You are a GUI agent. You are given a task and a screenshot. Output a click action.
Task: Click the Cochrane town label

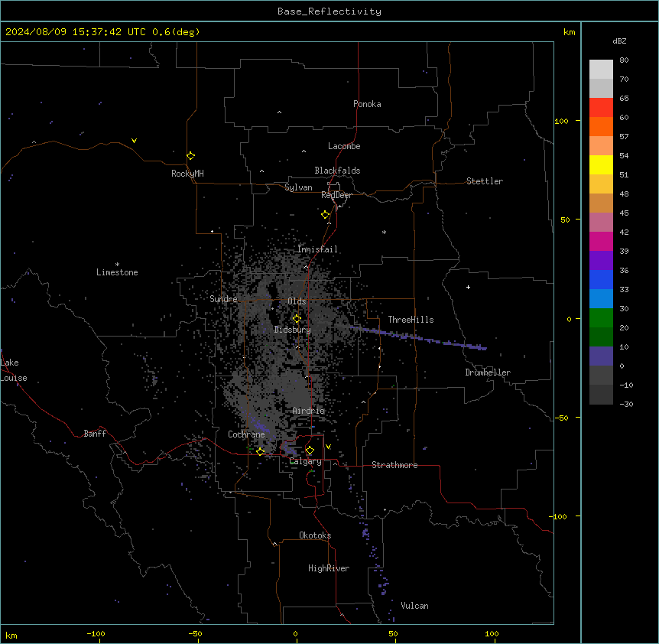246,434
